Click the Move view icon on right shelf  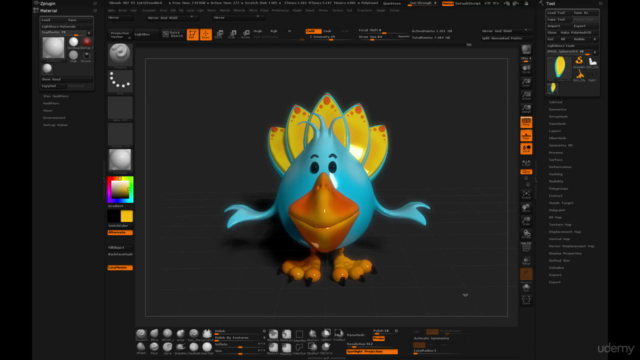tap(526, 208)
